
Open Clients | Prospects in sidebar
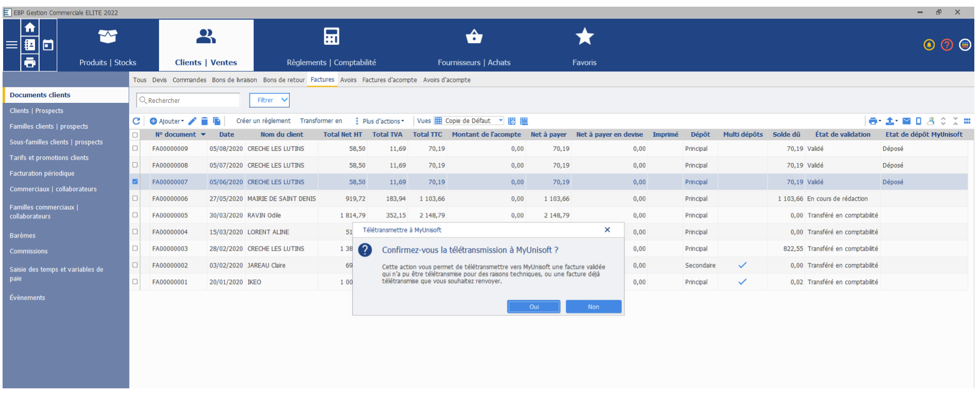[x=37, y=111]
